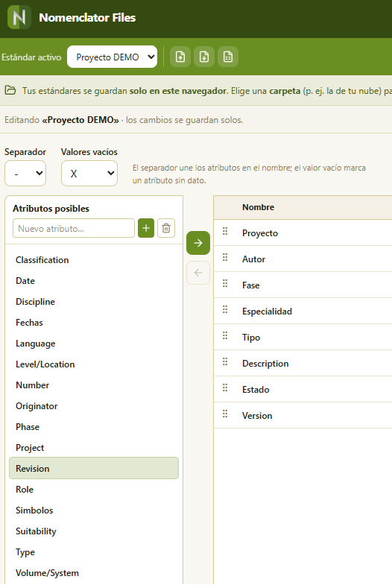Click the Nomenclator Files title text
Viewport: 392px width, 585px height.
coord(87,18)
